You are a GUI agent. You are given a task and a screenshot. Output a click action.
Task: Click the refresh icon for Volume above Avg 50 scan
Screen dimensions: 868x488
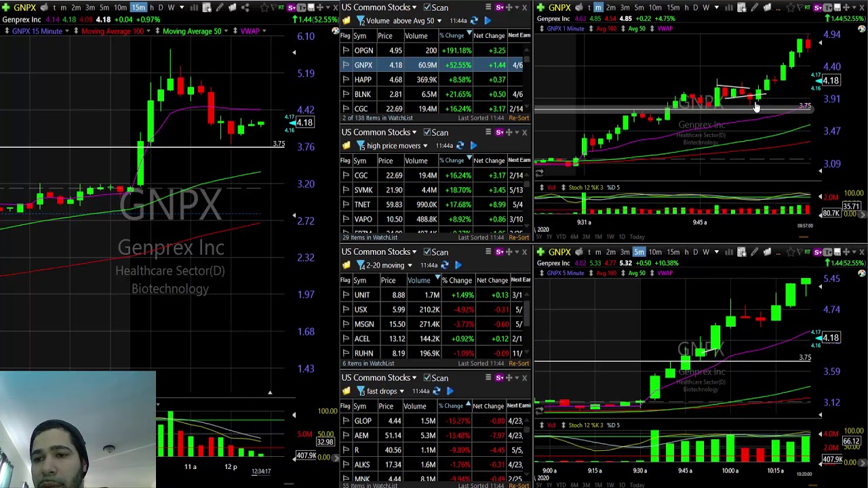473,21
